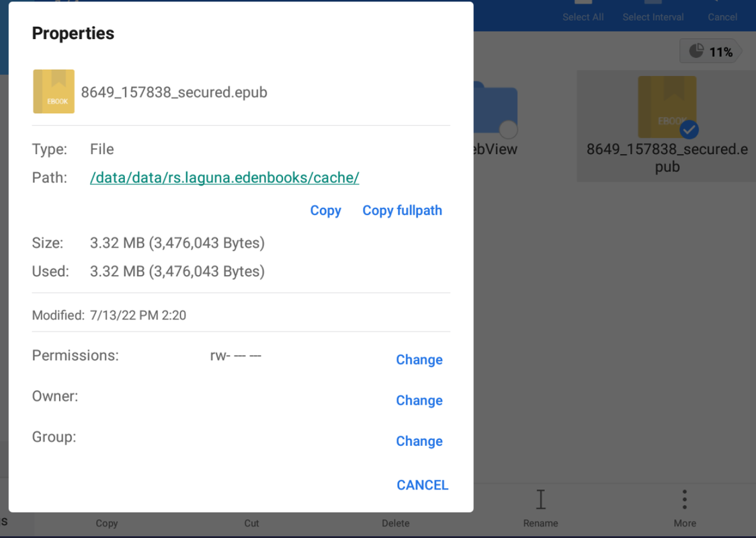Click the Type value File
The width and height of the screenshot is (756, 538).
click(101, 149)
